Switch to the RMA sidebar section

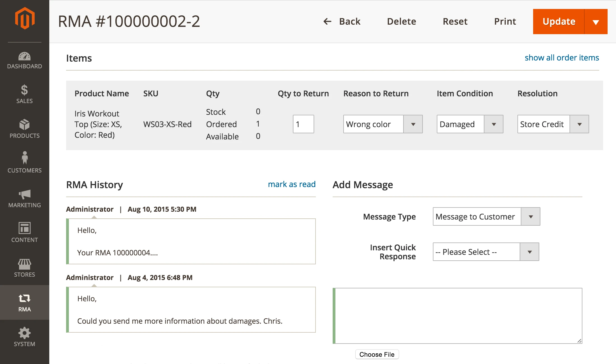pyautogui.click(x=25, y=302)
